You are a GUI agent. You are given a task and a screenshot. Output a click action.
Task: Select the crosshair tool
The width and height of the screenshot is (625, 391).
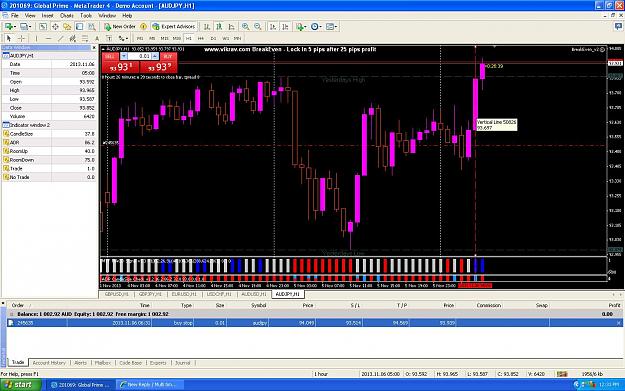[22, 38]
